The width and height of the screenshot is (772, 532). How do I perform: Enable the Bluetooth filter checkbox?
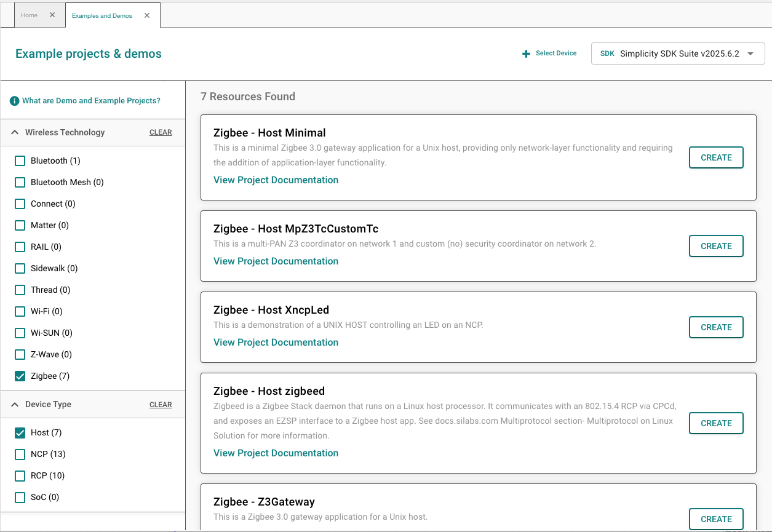(20, 161)
